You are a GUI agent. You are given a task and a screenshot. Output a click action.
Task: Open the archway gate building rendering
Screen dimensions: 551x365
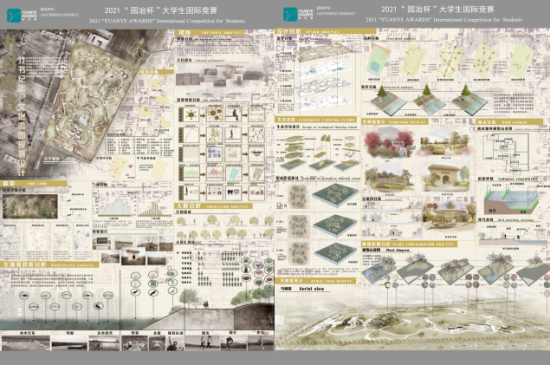point(446,176)
